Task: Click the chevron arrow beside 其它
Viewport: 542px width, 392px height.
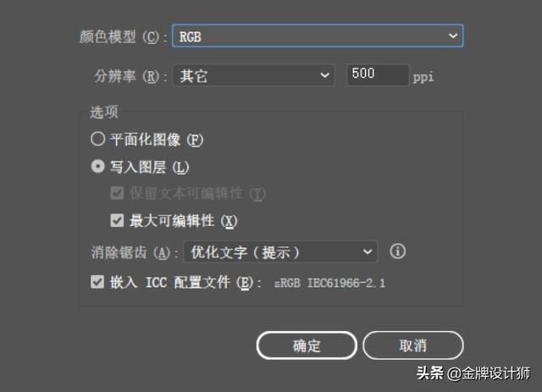Action: tap(324, 75)
